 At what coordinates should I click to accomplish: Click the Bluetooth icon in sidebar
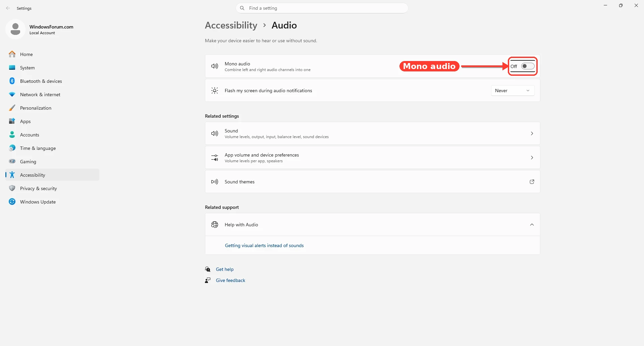(x=12, y=81)
